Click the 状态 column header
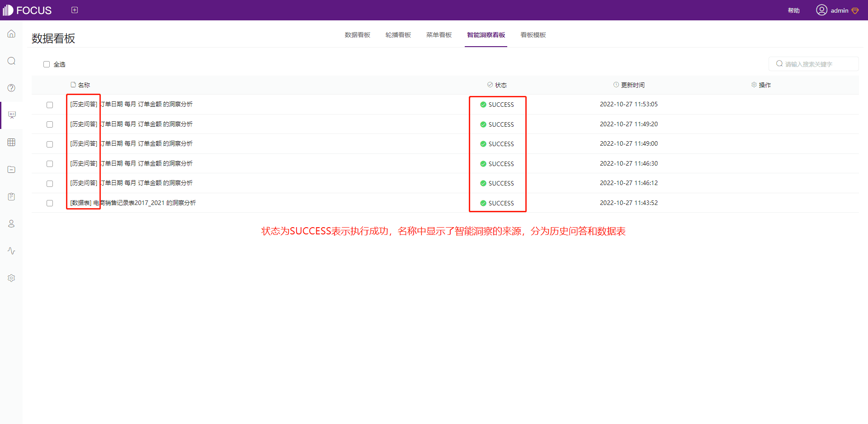The image size is (868, 424). (497, 85)
